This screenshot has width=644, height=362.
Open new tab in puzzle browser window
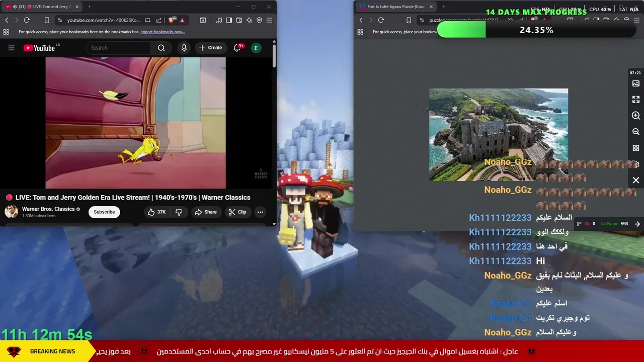[x=443, y=7]
